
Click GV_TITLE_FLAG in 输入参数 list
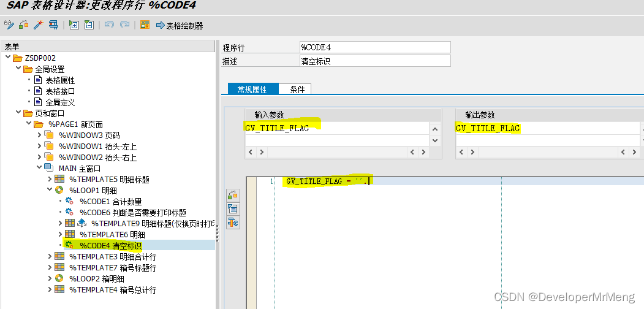pyautogui.click(x=277, y=128)
